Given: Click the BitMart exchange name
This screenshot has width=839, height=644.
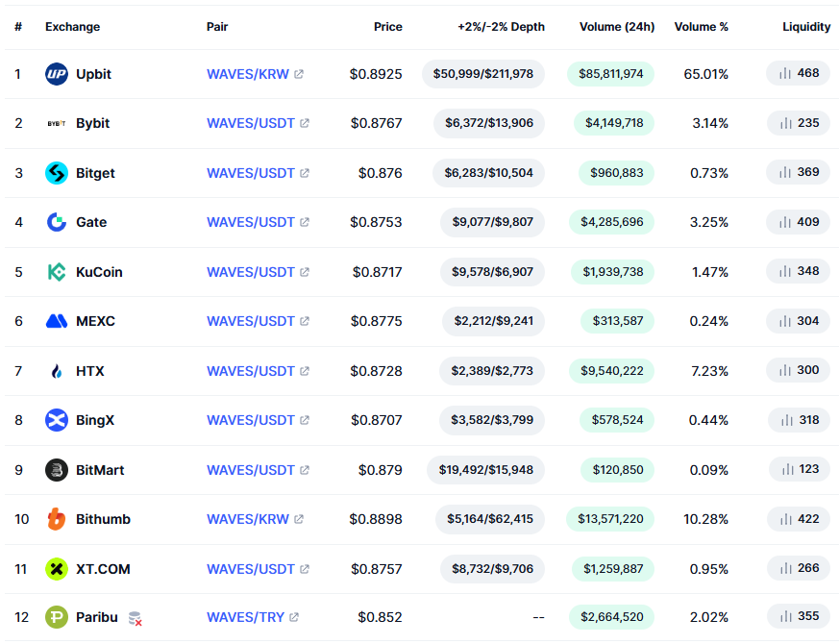Looking at the screenshot, I should [100, 470].
